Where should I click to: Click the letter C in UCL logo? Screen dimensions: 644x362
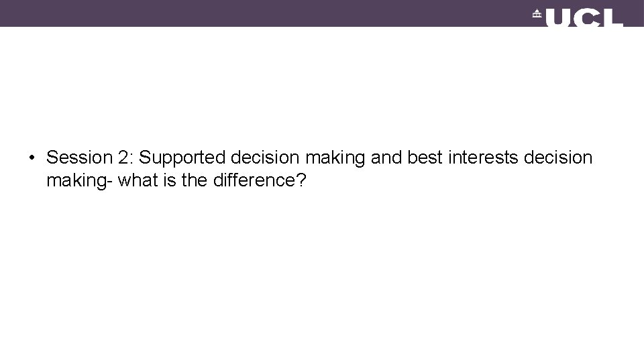[x=588, y=17]
